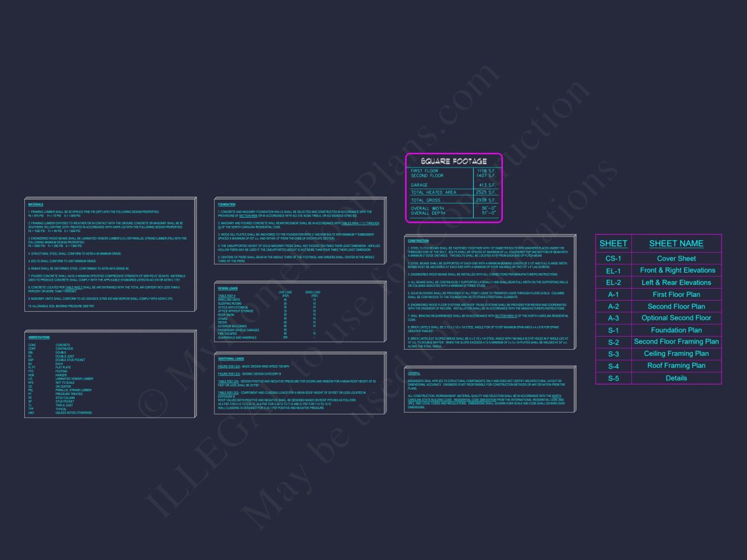Select the Details sheet name
747x560 pixels.
(676, 378)
